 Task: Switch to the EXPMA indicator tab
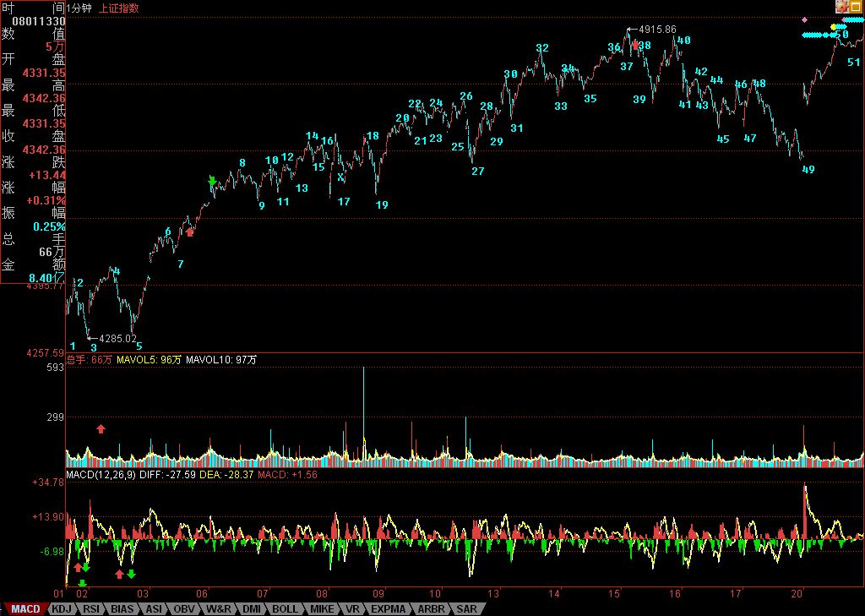388,608
